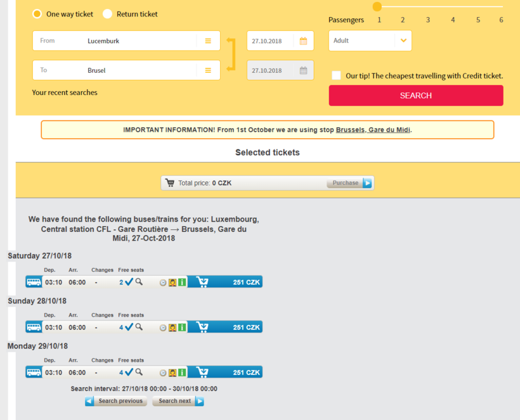This screenshot has height=420, width=520.
Task: Click the green info icon on Sunday's connection
Action: tap(182, 328)
